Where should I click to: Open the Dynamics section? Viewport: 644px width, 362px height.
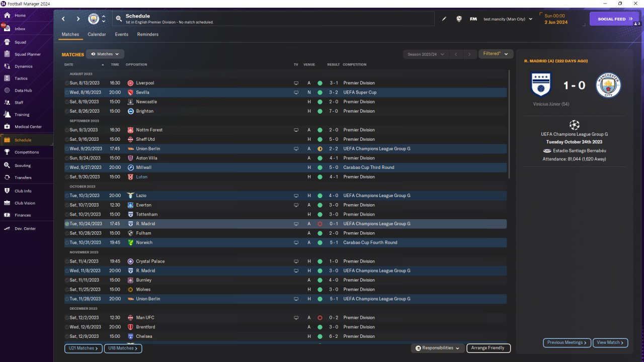click(23, 66)
